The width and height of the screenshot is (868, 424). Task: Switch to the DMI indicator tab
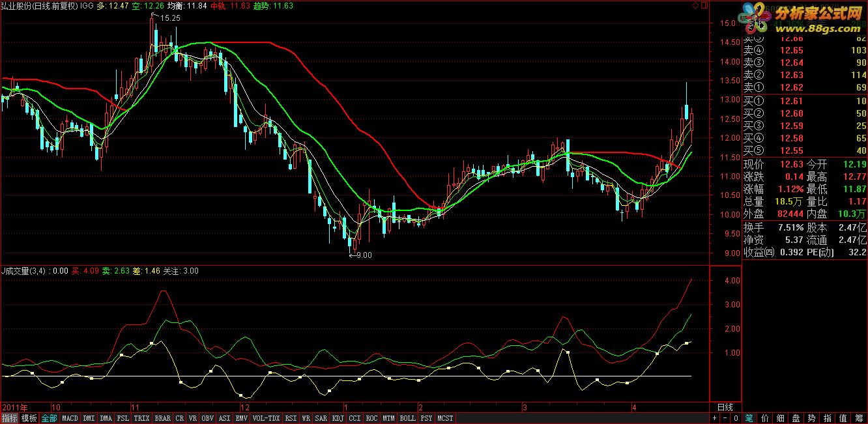point(89,418)
